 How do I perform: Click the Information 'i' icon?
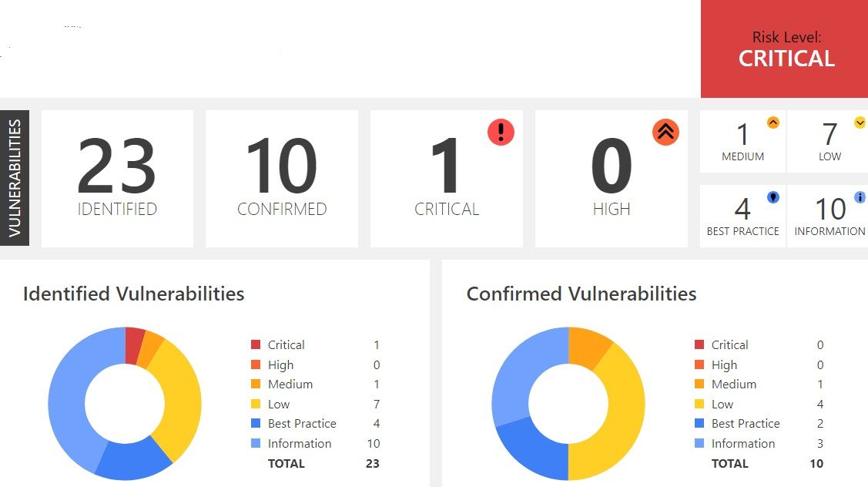[x=860, y=196]
